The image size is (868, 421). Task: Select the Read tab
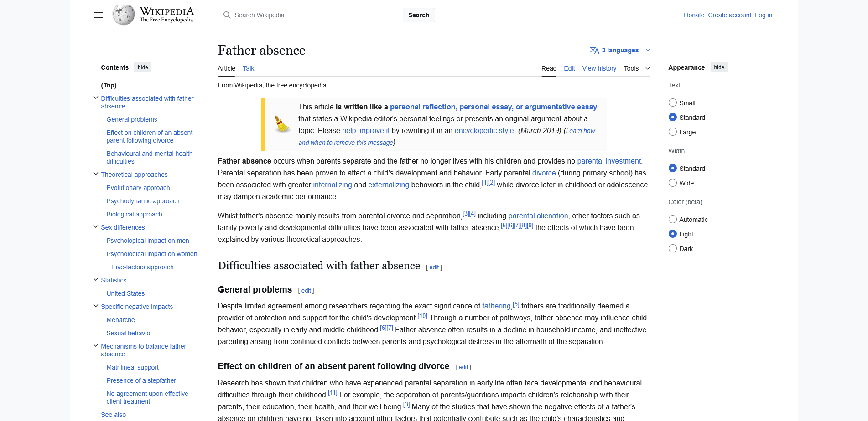pos(549,68)
